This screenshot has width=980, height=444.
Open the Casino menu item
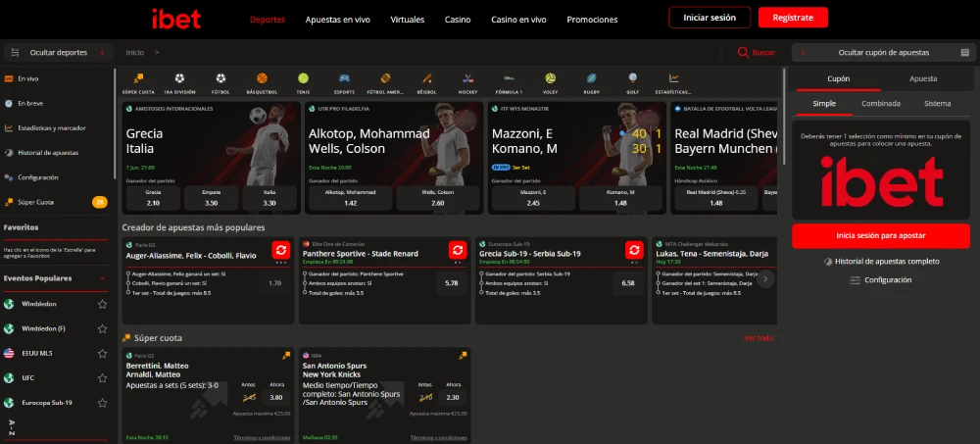(x=458, y=20)
